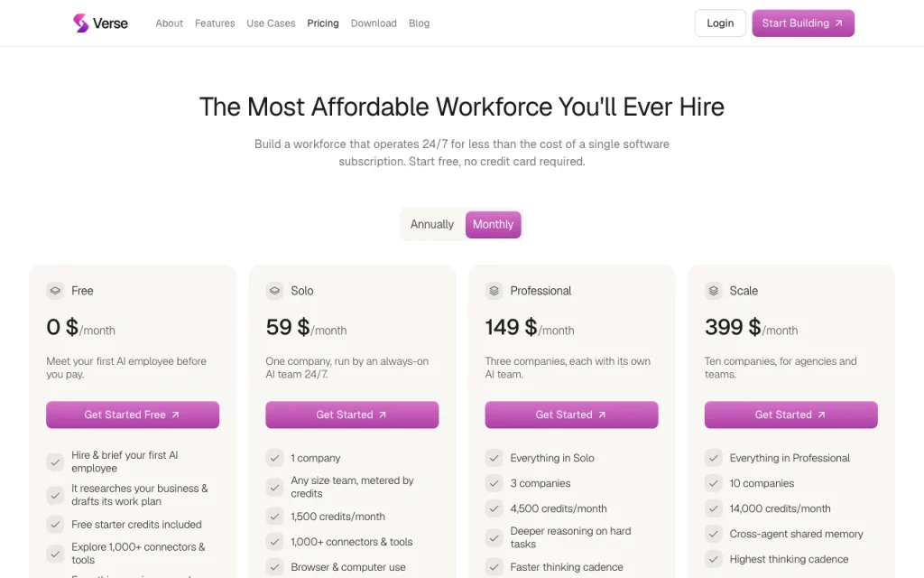Image resolution: width=924 pixels, height=578 pixels.
Task: Switch billing to Annually
Action: [432, 224]
